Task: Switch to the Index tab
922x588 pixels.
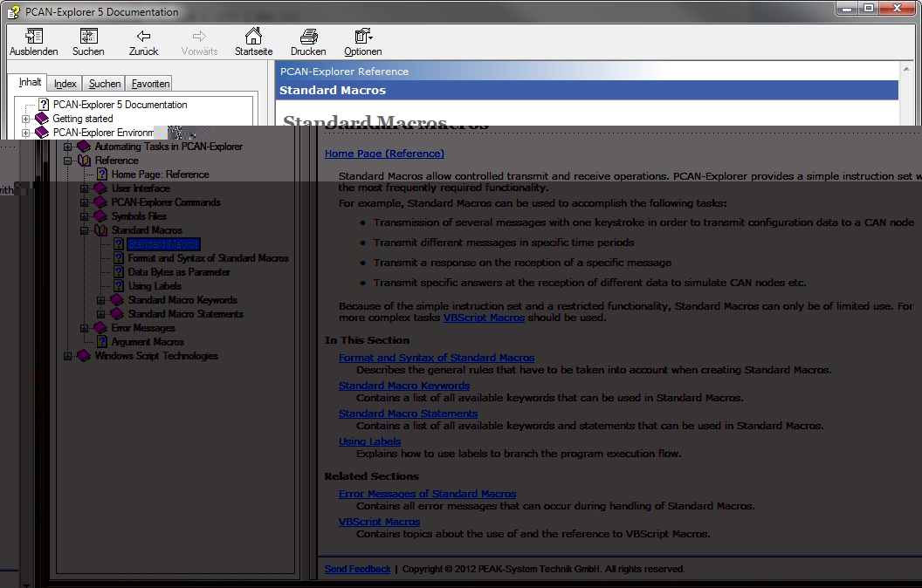Action: (65, 84)
